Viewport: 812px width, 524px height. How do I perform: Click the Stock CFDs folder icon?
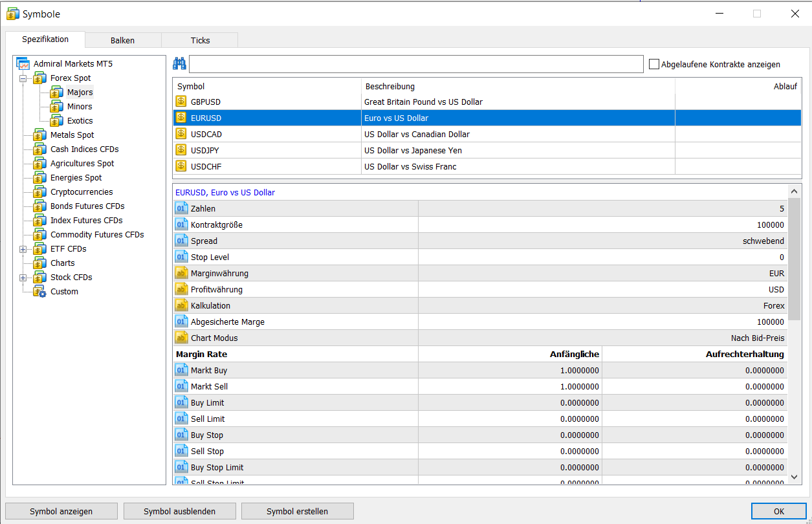point(40,278)
